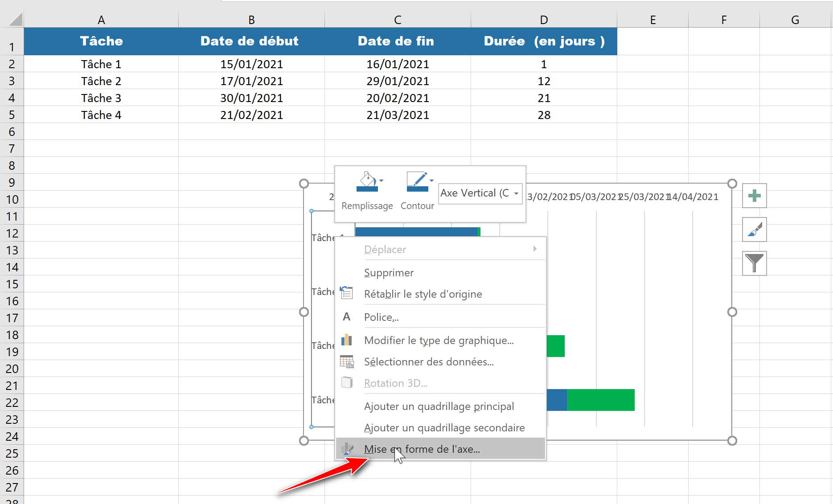Open the Axe Vertical chart element dropdown
The width and height of the screenshot is (833, 504).
pyautogui.click(x=480, y=193)
